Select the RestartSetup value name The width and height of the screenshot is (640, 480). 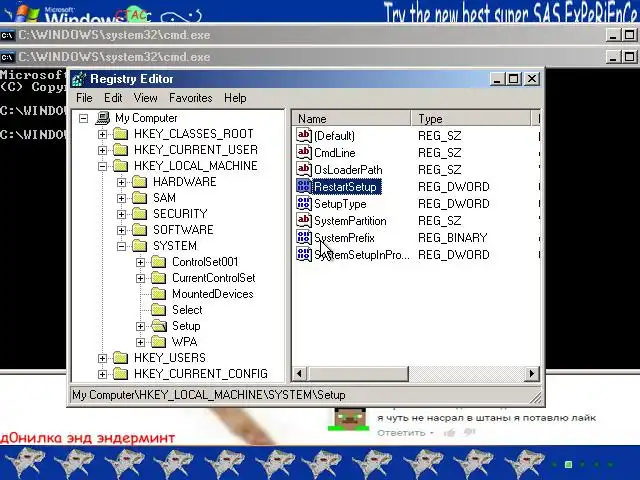tap(345, 187)
